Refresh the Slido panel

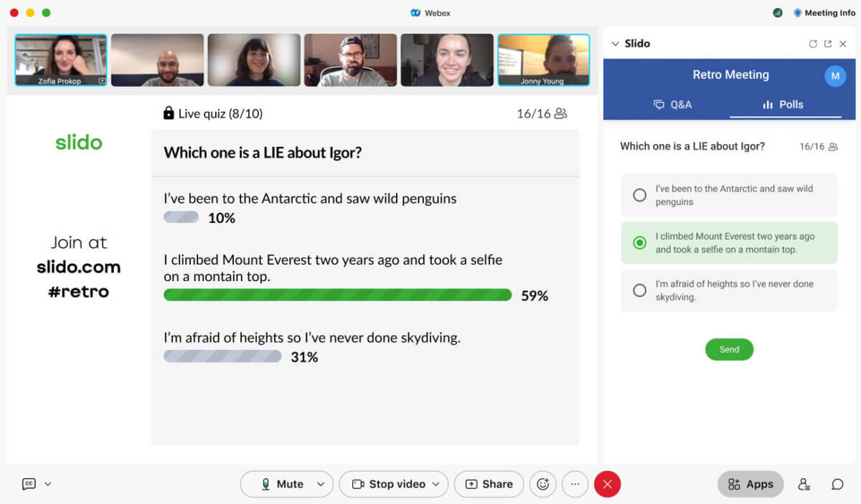pos(813,44)
